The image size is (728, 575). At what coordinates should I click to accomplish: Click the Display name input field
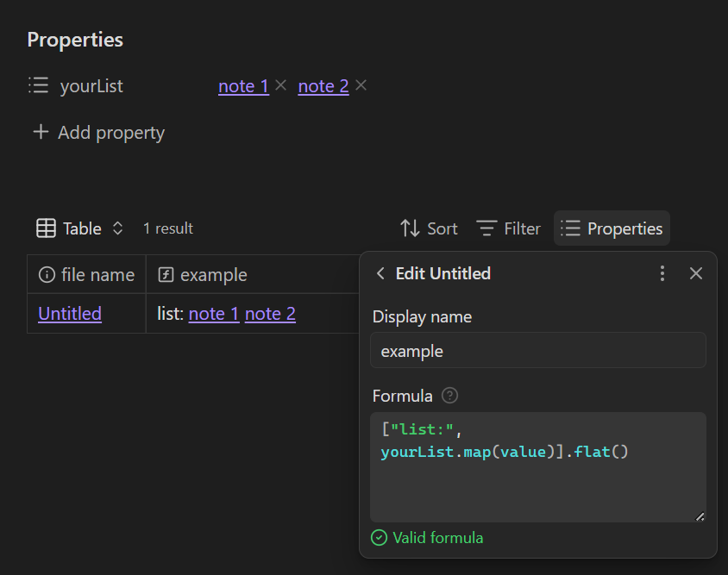pos(537,351)
